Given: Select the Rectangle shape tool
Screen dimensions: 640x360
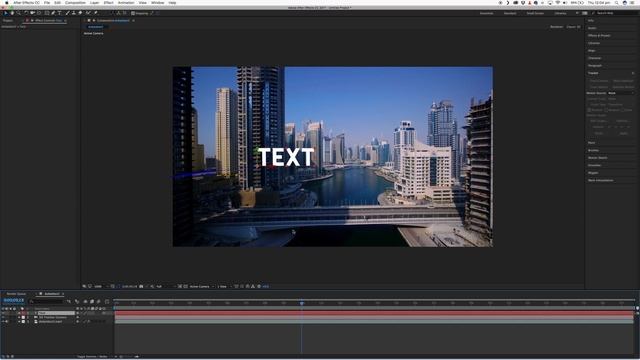Looking at the screenshot, I should coord(47,13).
